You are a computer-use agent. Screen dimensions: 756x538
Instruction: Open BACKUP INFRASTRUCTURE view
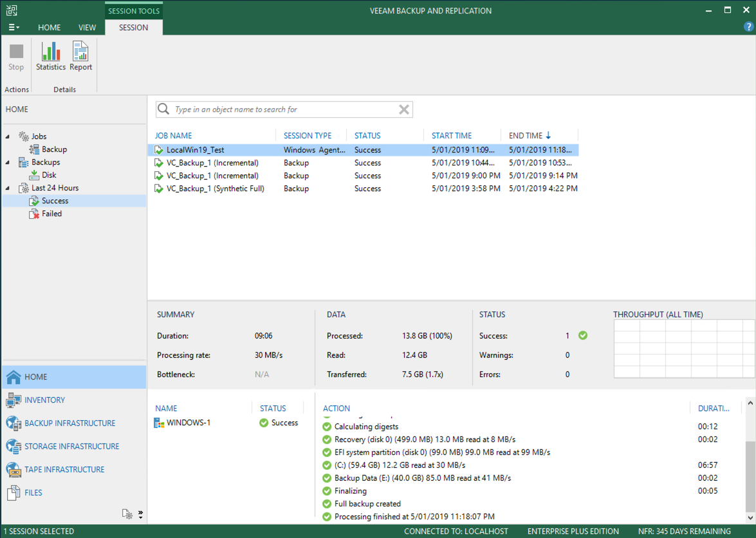(74, 423)
